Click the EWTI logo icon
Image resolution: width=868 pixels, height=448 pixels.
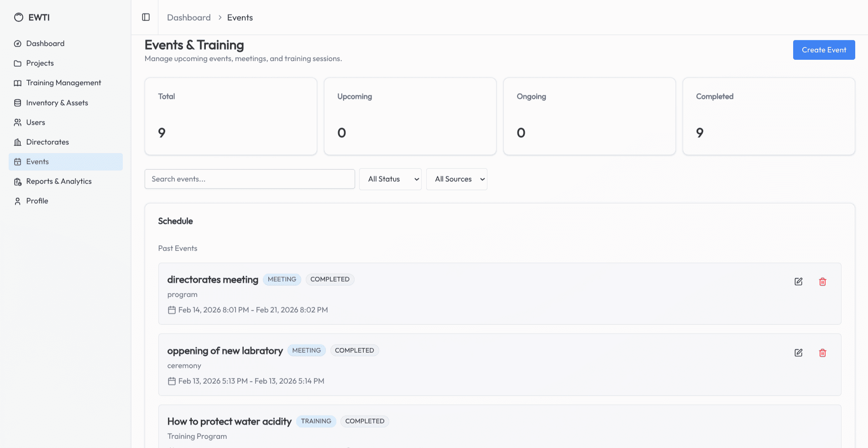click(18, 17)
